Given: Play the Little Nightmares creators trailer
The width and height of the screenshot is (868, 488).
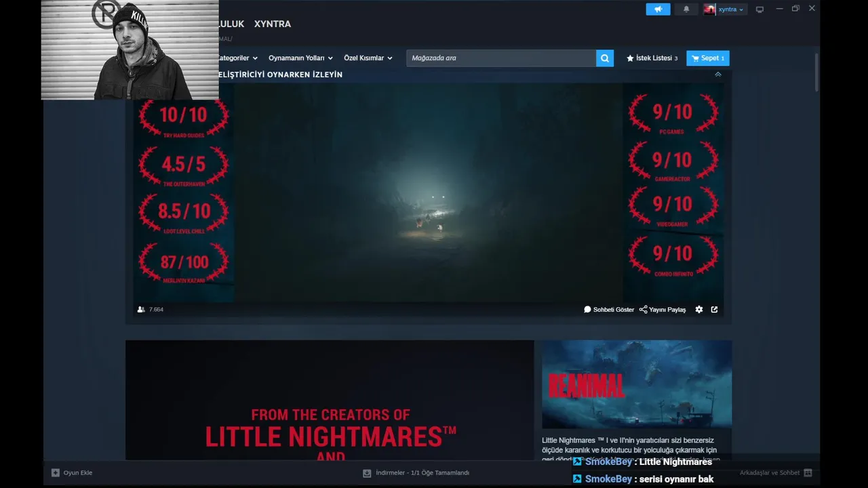Looking at the screenshot, I should pyautogui.click(x=330, y=400).
